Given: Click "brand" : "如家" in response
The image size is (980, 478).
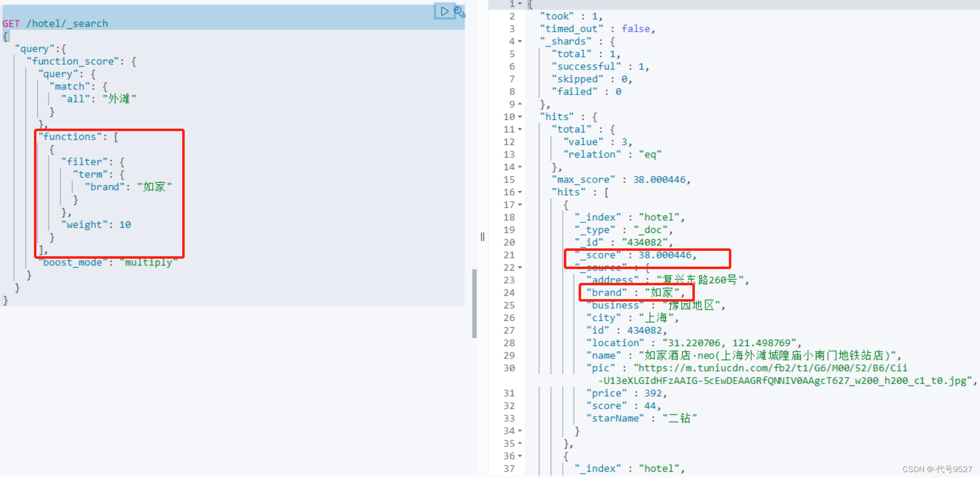Looking at the screenshot, I should pyautogui.click(x=635, y=293).
